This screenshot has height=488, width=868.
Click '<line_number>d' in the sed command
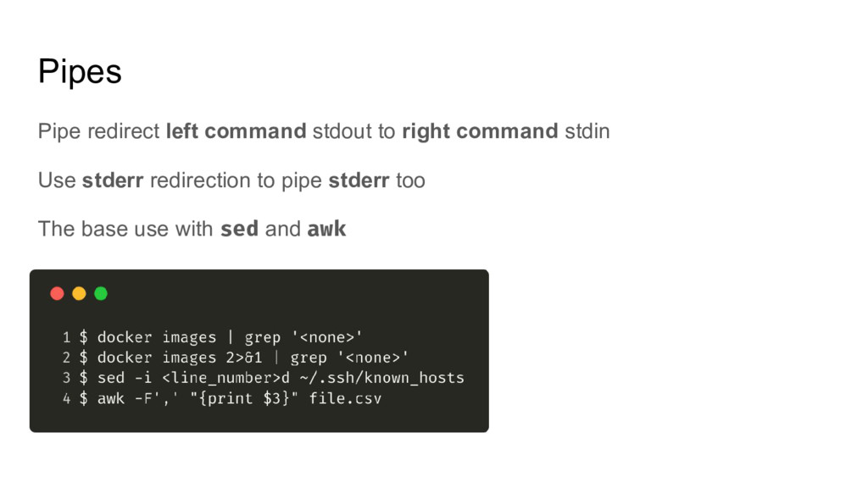225,378
